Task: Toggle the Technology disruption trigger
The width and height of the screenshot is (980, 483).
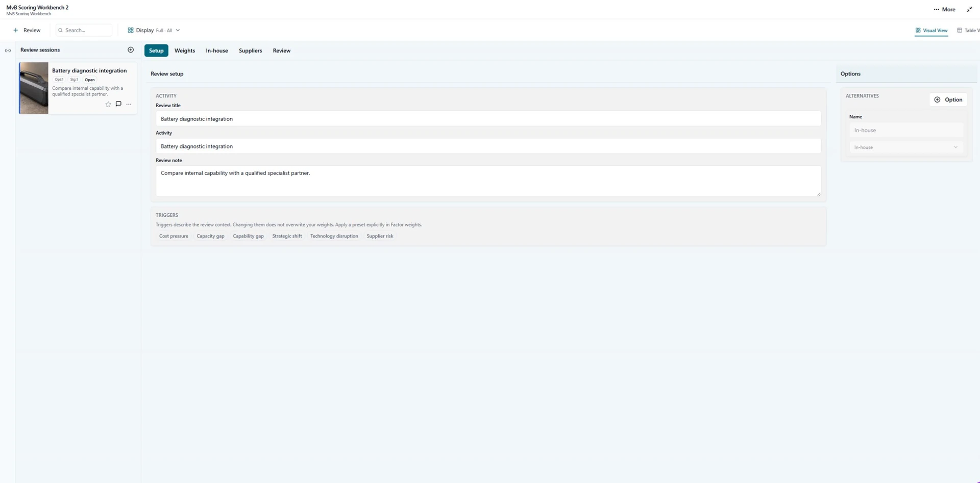Action: click(334, 236)
